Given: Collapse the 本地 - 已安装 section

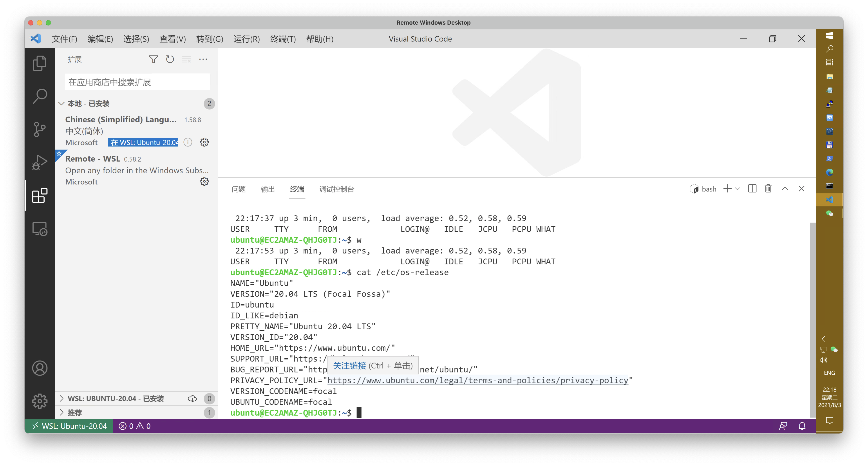Looking at the screenshot, I should click(x=62, y=103).
